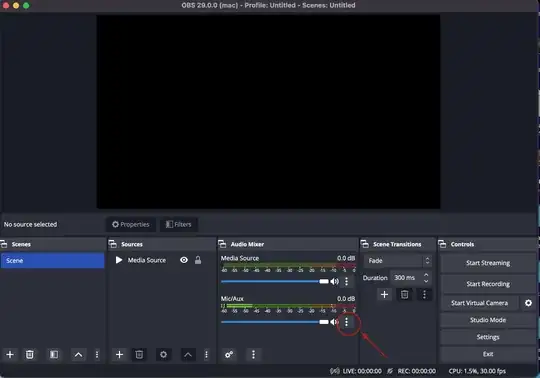Pop out the Sources dock icon

113,244
